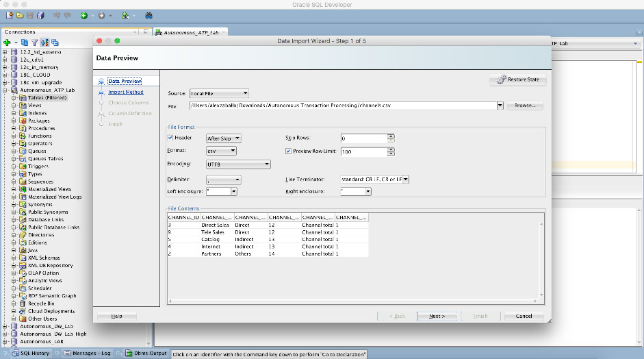Switch to the Autonomous_ATP_Lab worksheet tab

[190, 32]
